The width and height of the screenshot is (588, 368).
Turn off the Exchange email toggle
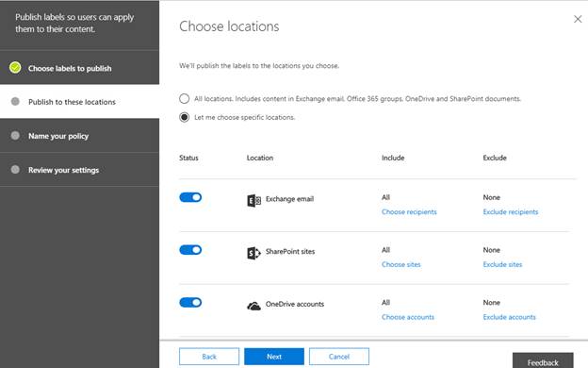(x=190, y=197)
